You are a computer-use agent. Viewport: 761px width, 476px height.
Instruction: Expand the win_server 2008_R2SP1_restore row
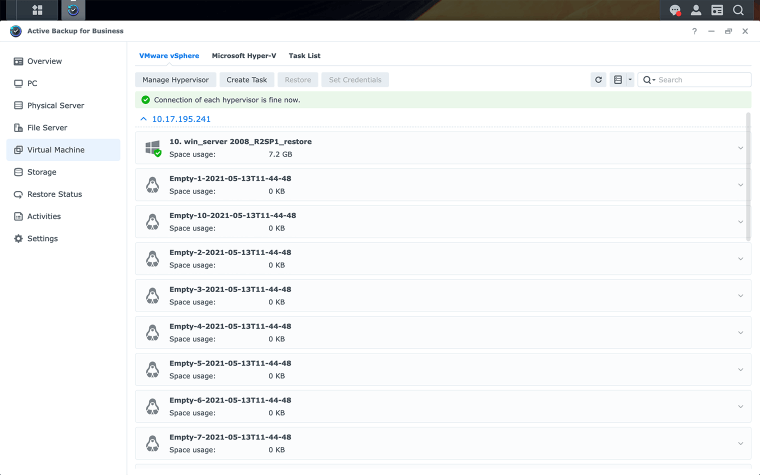click(740, 148)
